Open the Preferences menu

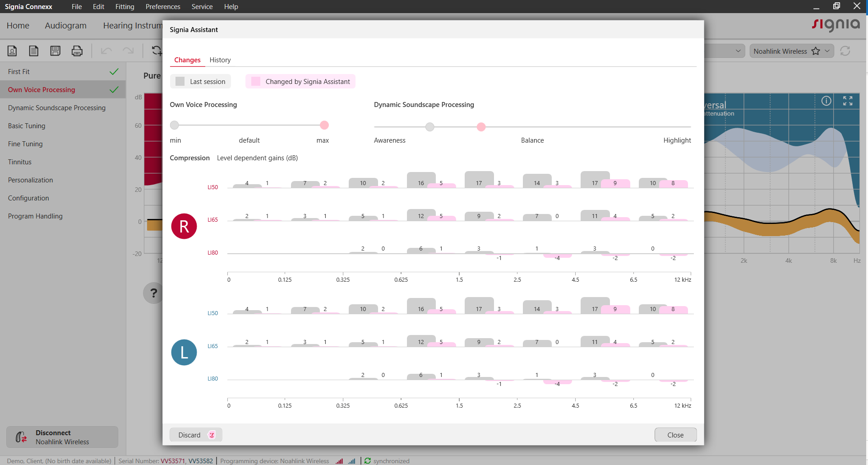tap(163, 6)
